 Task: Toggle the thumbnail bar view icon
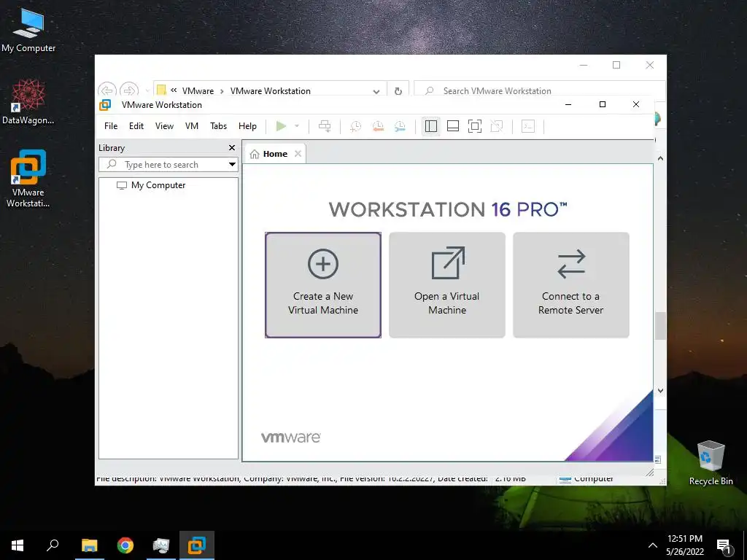click(452, 126)
